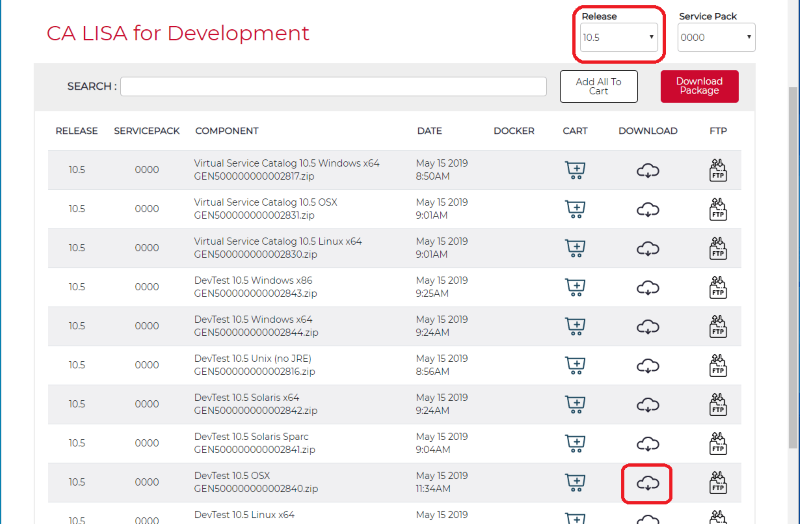Click the Date column header
The width and height of the screenshot is (800, 524).
click(x=429, y=131)
